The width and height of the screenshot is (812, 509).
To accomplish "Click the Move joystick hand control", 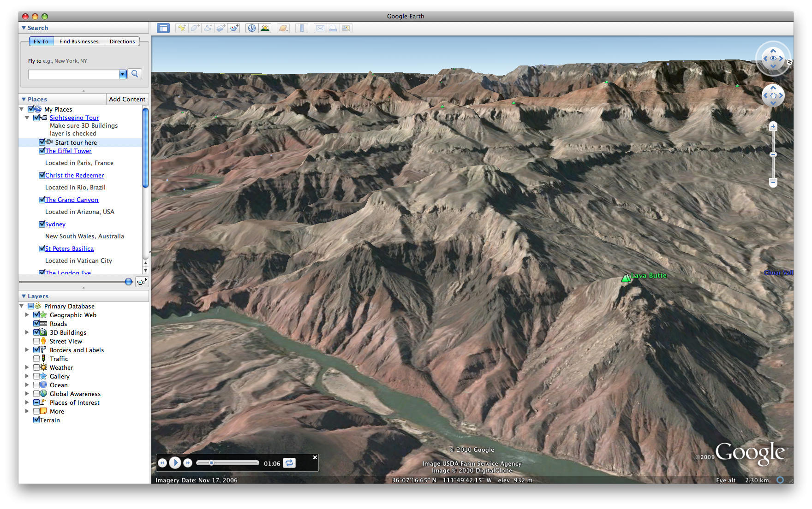I will 773,95.
